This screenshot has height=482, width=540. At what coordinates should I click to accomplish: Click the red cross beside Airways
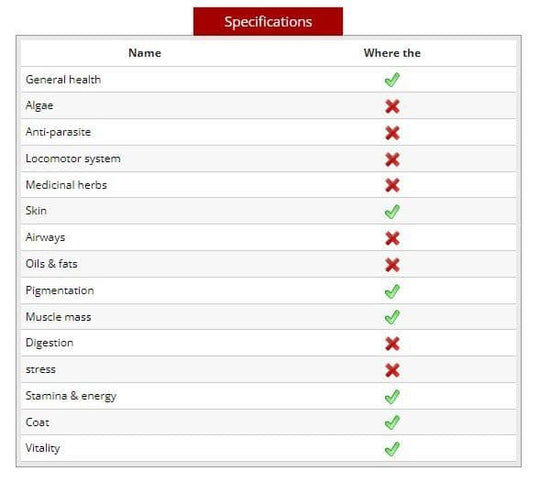click(x=392, y=238)
